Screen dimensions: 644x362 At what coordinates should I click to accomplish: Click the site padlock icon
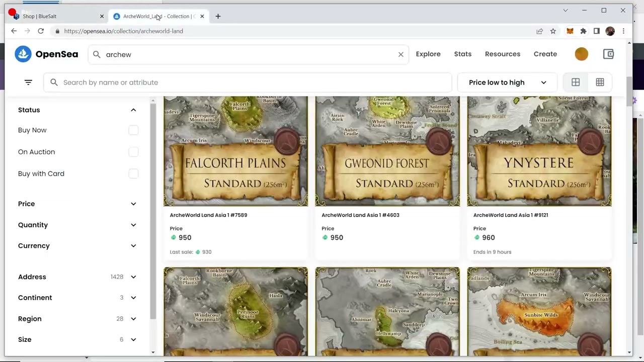click(x=58, y=31)
